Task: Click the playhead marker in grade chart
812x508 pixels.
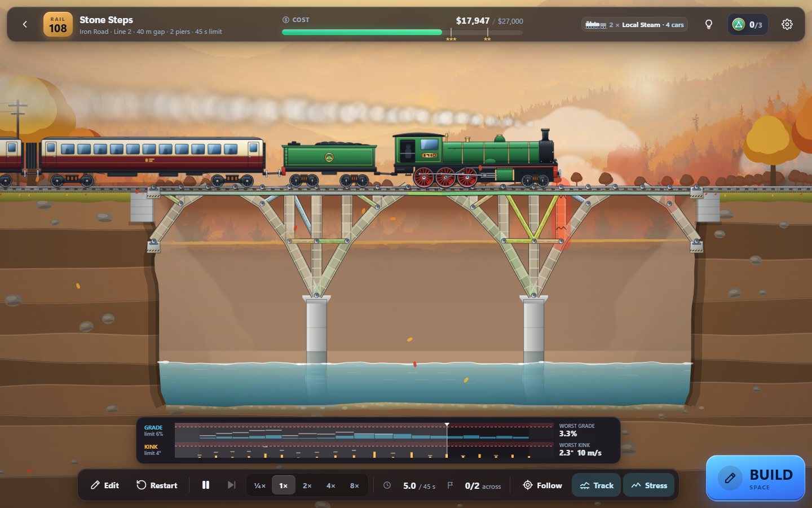Action: [447, 424]
